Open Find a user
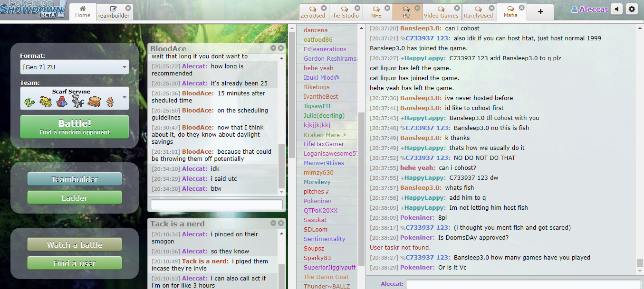Viewport: 644px width, 289px height. pos(75,263)
